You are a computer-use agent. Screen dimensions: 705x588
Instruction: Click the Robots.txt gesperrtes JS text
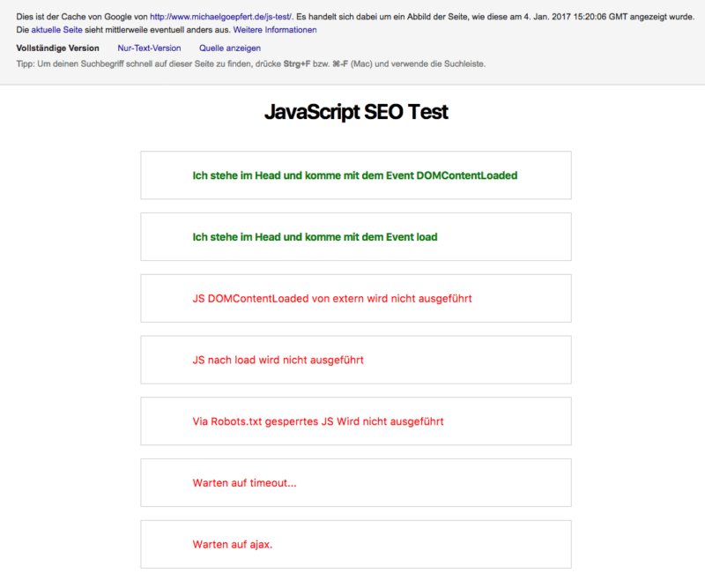[318, 421]
